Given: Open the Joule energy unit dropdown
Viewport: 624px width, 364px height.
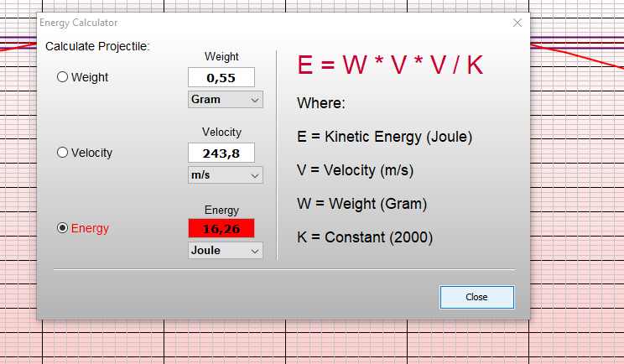Looking at the screenshot, I should click(225, 251).
